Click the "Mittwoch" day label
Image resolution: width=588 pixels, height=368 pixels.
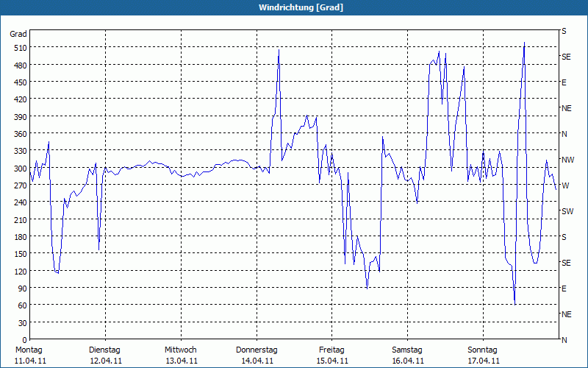(x=181, y=350)
